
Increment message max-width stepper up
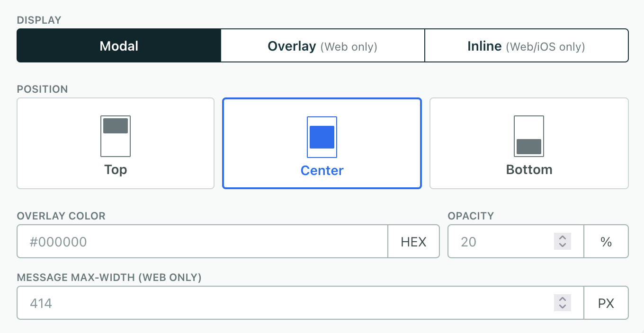(563, 299)
